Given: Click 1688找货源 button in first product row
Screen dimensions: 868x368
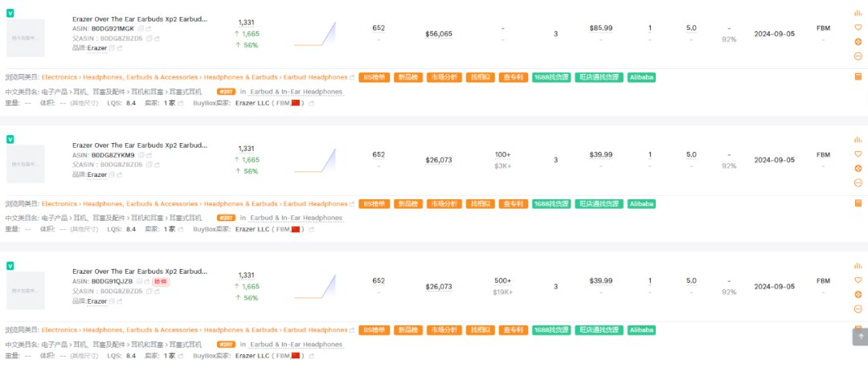Looking at the screenshot, I should 551,77.
